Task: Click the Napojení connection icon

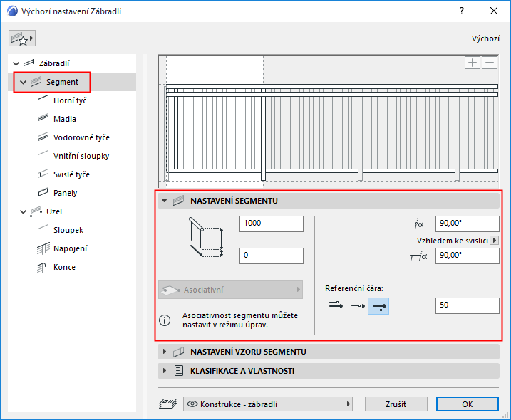Action: point(43,248)
